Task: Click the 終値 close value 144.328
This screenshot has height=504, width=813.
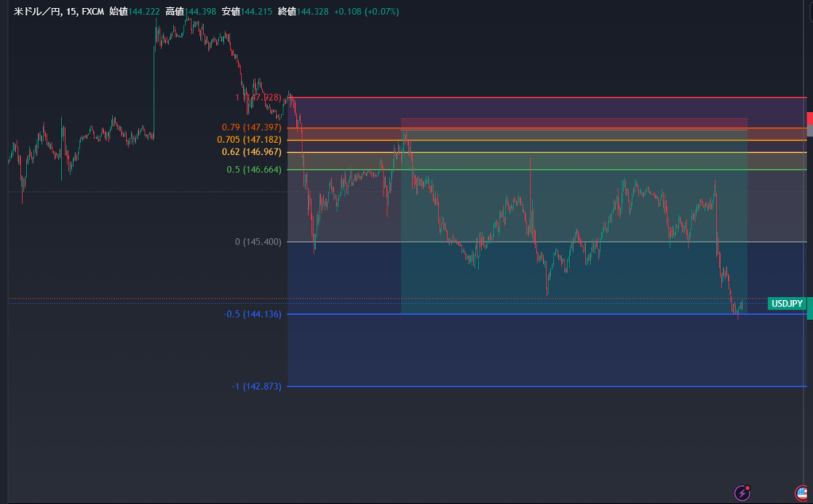Action: (x=314, y=12)
